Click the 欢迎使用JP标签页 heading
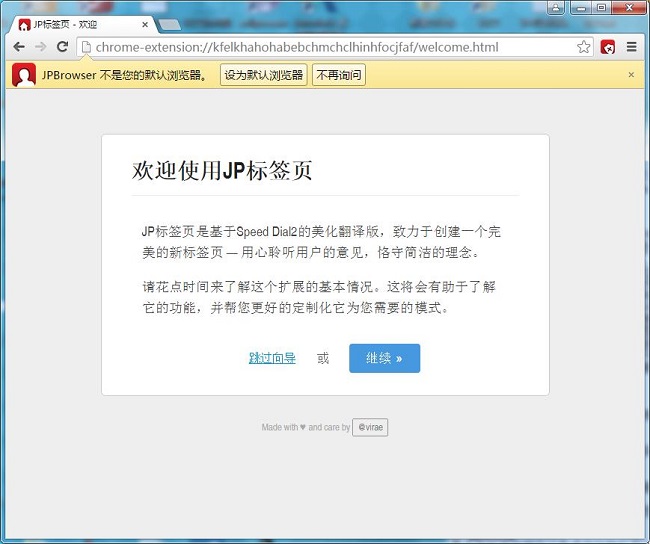The image size is (650, 544). [x=222, y=170]
